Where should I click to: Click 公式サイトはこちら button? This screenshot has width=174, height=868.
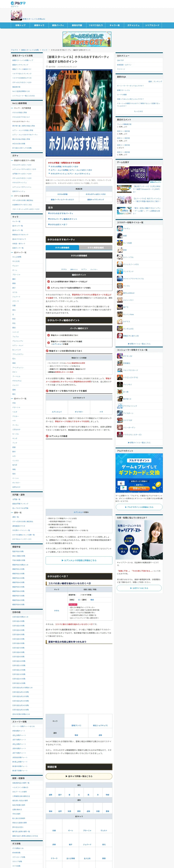point(139,588)
